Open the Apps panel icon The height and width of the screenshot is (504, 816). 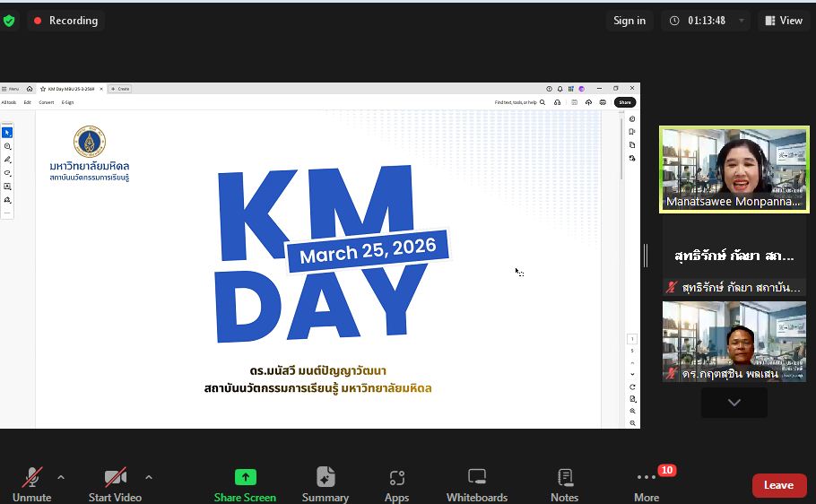(x=396, y=478)
